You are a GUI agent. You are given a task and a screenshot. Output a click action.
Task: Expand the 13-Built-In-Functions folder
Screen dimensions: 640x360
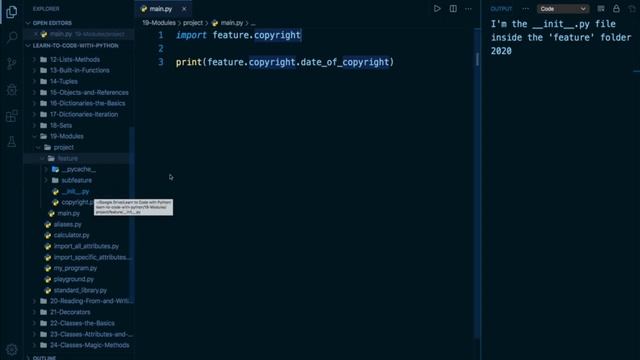click(80, 70)
